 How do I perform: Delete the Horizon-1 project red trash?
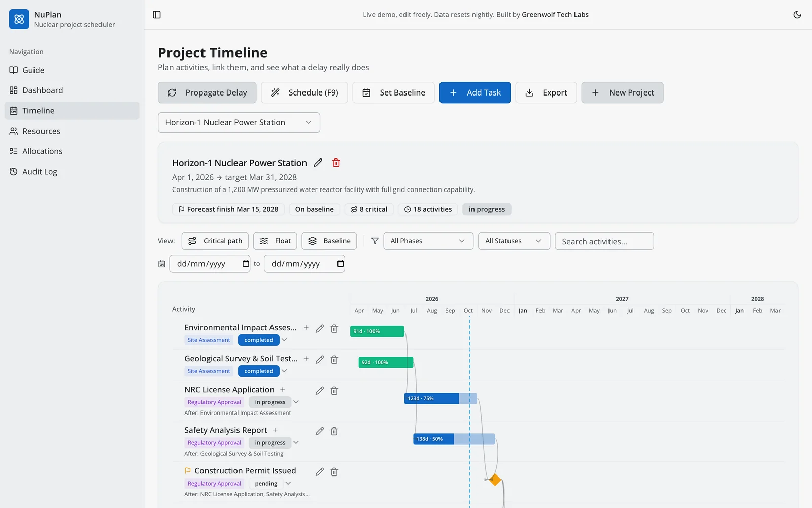[336, 163]
